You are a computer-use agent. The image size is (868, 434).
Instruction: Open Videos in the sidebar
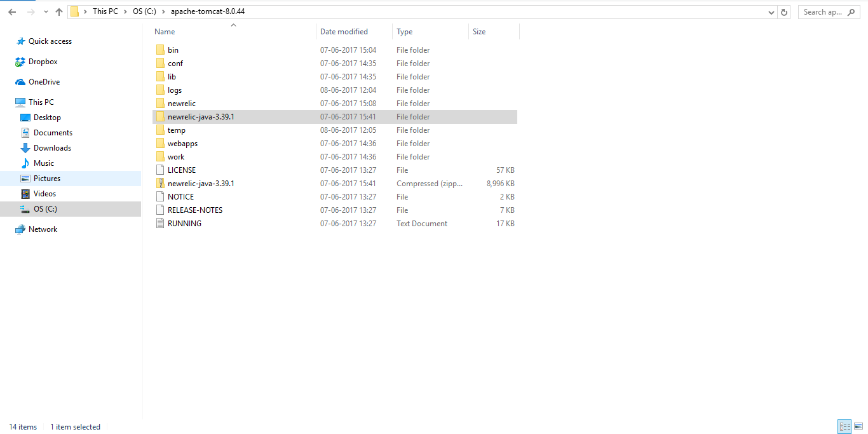click(44, 194)
